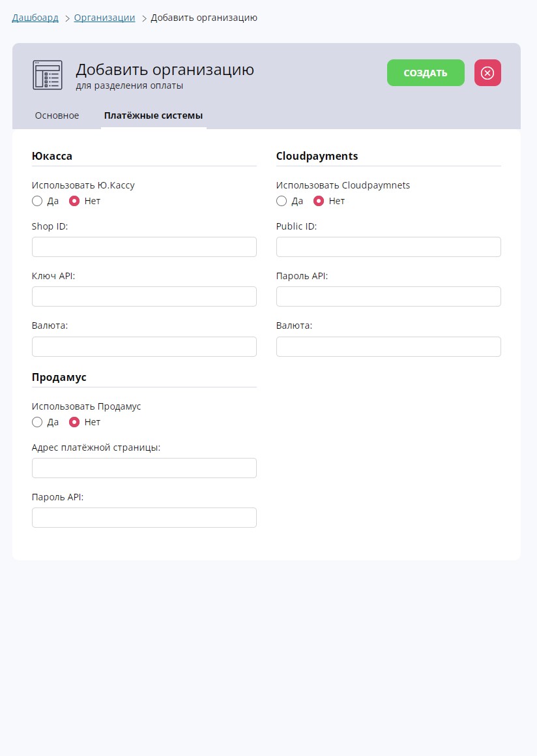Click the Cloudpayments Пароль API input

pos(388,296)
